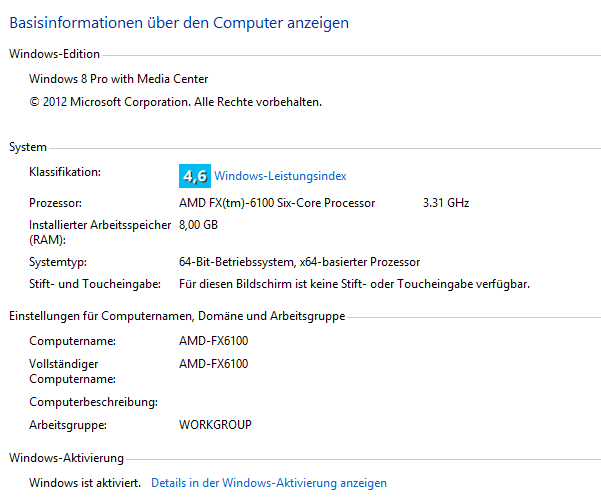This screenshot has width=601, height=502.
Task: Click the Windows 8 Pro with Media Center text
Action: pyautogui.click(x=119, y=79)
